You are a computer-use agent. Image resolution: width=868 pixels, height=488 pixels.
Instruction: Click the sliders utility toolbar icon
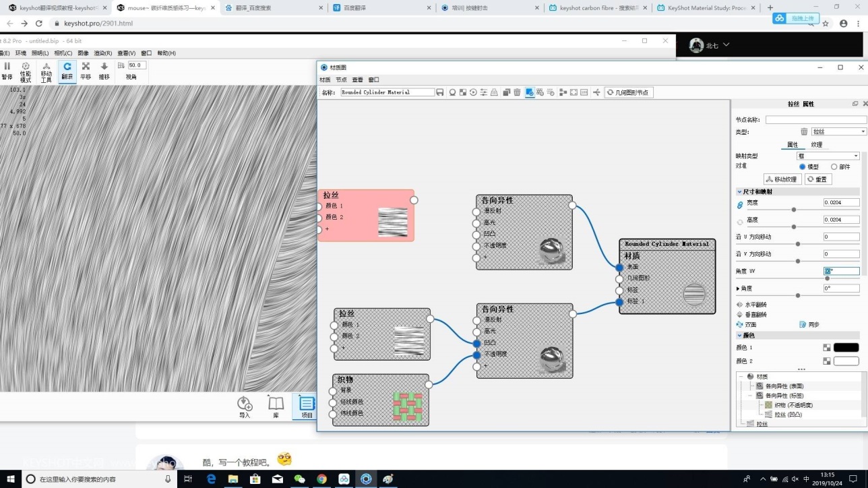(483, 92)
